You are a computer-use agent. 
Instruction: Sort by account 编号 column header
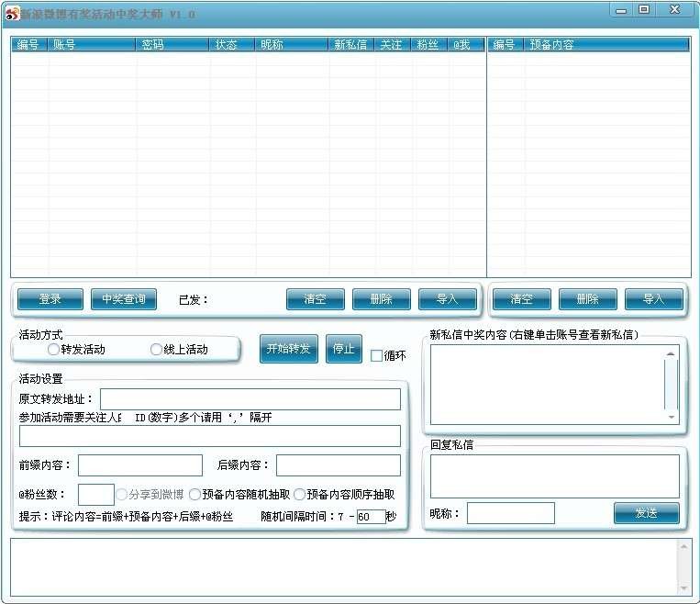tap(29, 45)
